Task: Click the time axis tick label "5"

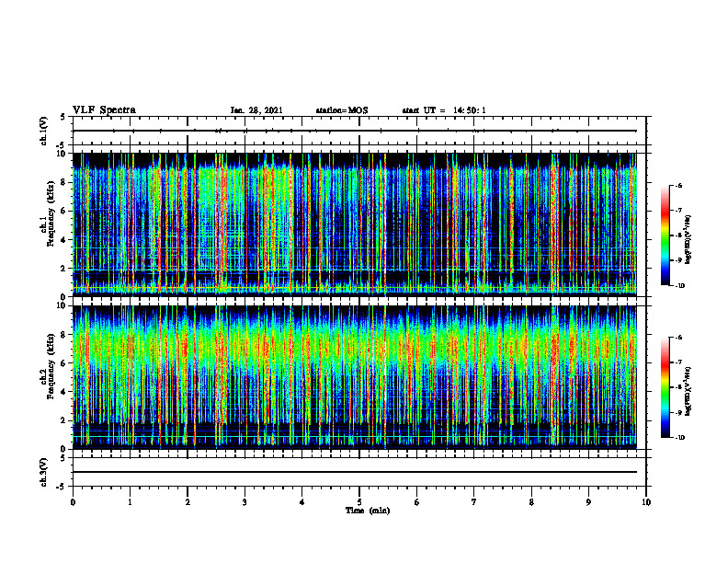Action: 359,502
